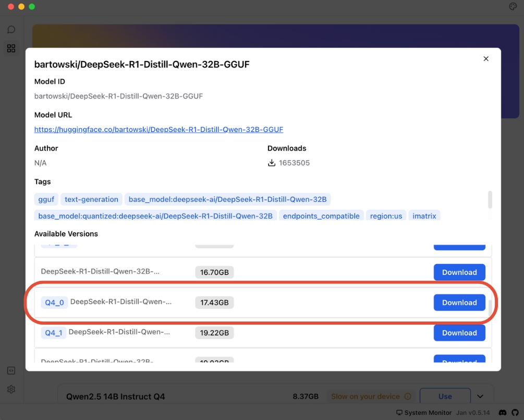
Task: Open System Monitor in the status bar
Action: 424,413
